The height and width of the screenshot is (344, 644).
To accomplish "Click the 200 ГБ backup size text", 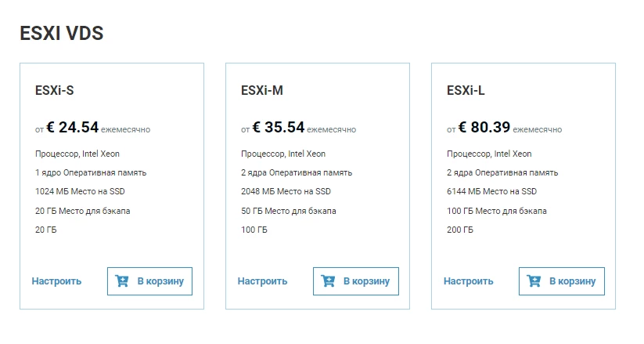I will click(x=460, y=230).
